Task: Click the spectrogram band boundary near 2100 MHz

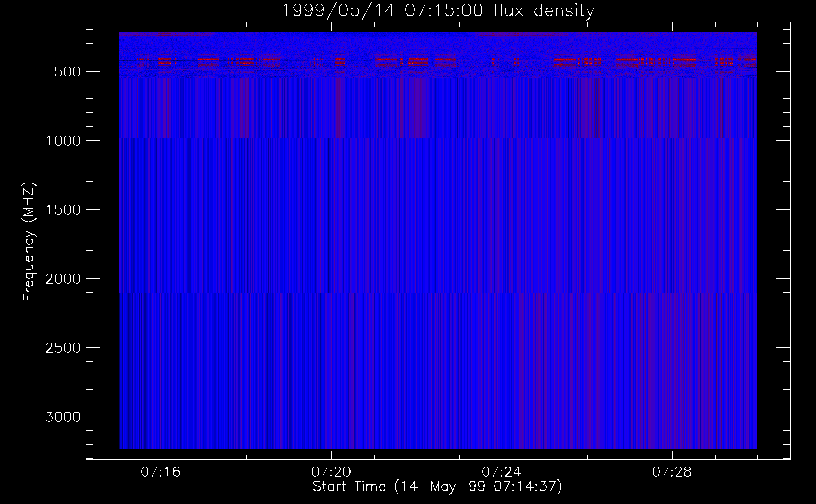Action: (x=438, y=293)
